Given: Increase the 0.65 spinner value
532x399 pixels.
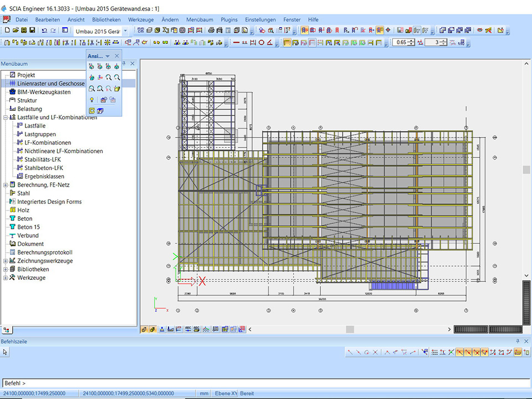Looking at the screenshot, I should click(x=411, y=40).
